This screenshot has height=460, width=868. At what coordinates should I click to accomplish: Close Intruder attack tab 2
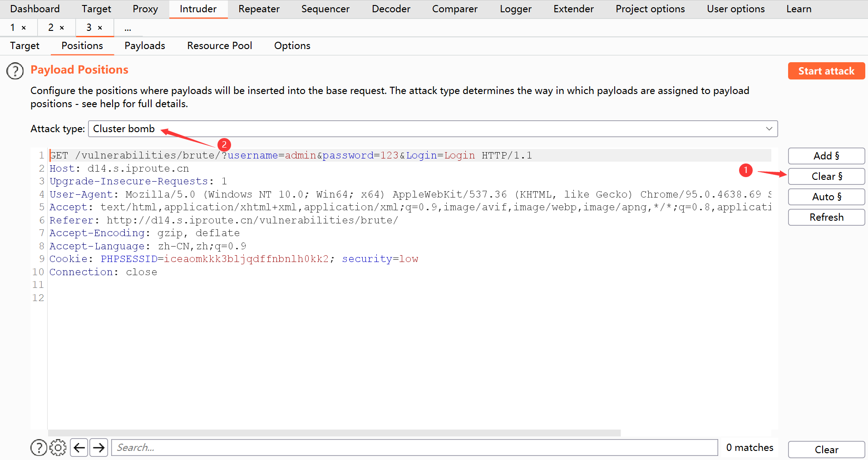coord(62,28)
